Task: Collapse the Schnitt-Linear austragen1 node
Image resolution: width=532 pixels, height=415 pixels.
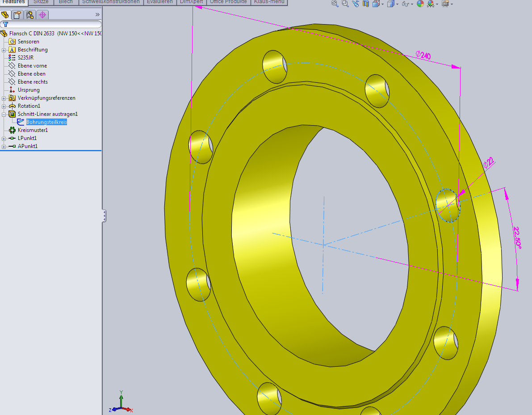Action: tap(4, 114)
